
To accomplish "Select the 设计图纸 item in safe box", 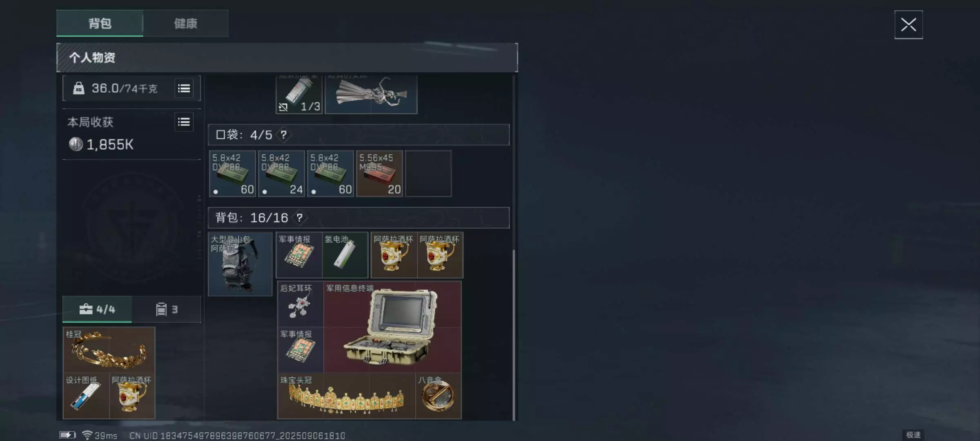I will click(86, 396).
